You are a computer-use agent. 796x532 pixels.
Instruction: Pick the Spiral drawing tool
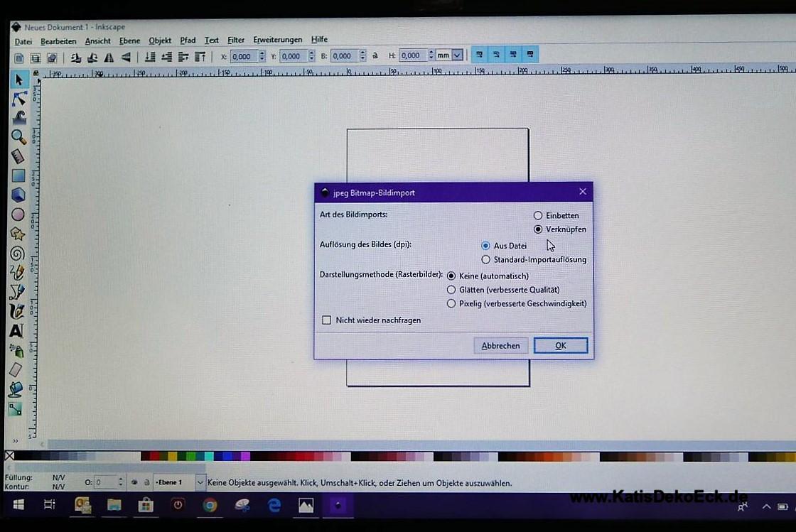(18, 254)
